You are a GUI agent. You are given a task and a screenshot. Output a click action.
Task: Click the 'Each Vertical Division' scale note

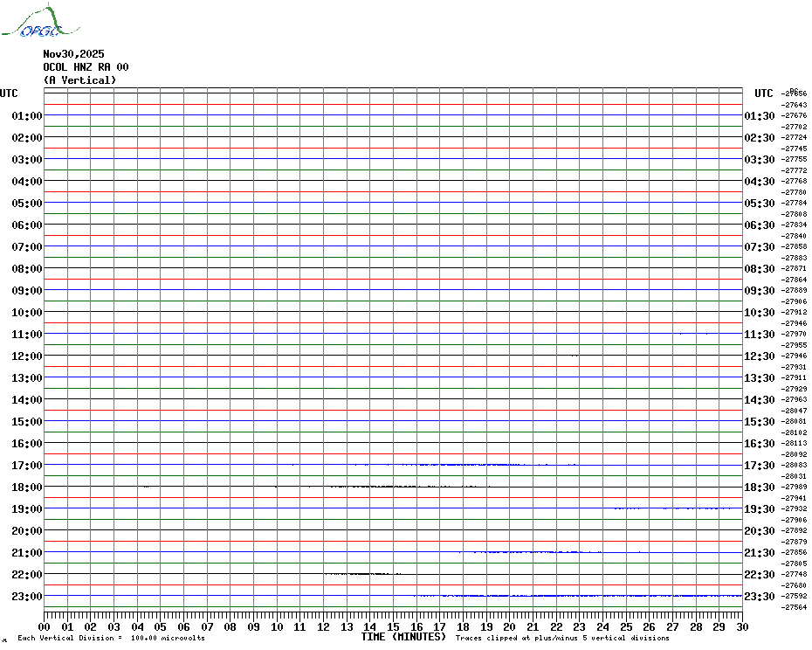click(x=111, y=639)
